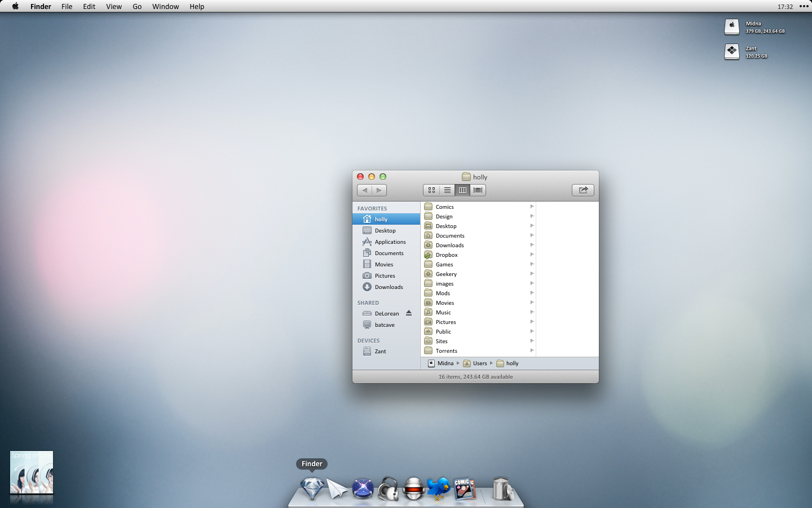Image resolution: width=812 pixels, height=508 pixels.
Task: Open the View menu
Action: click(114, 6)
